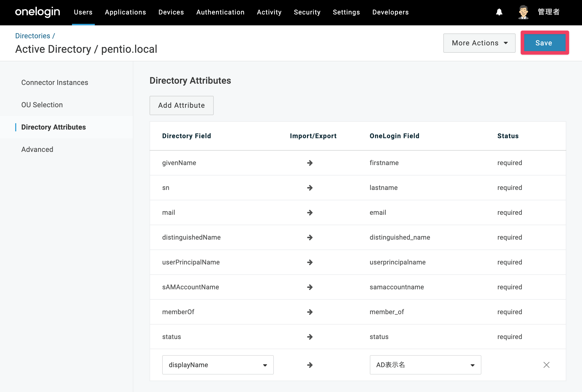This screenshot has width=582, height=392.
Task: Click the distinguished_name OneLogin field
Action: [400, 237]
